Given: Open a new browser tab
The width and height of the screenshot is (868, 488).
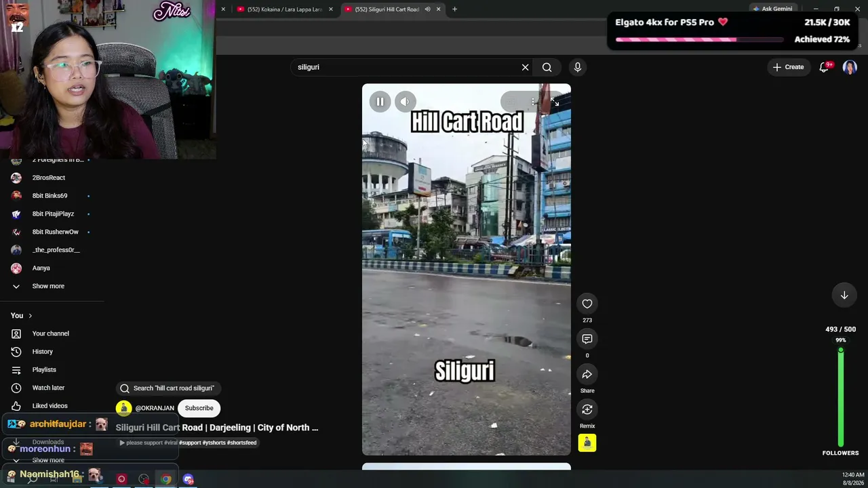Looking at the screenshot, I should [x=454, y=9].
